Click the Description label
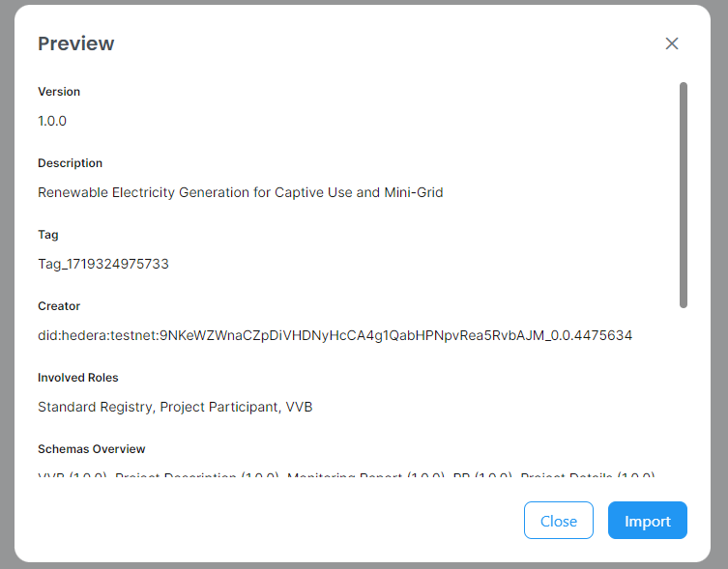Image resolution: width=728 pixels, height=569 pixels. [70, 163]
